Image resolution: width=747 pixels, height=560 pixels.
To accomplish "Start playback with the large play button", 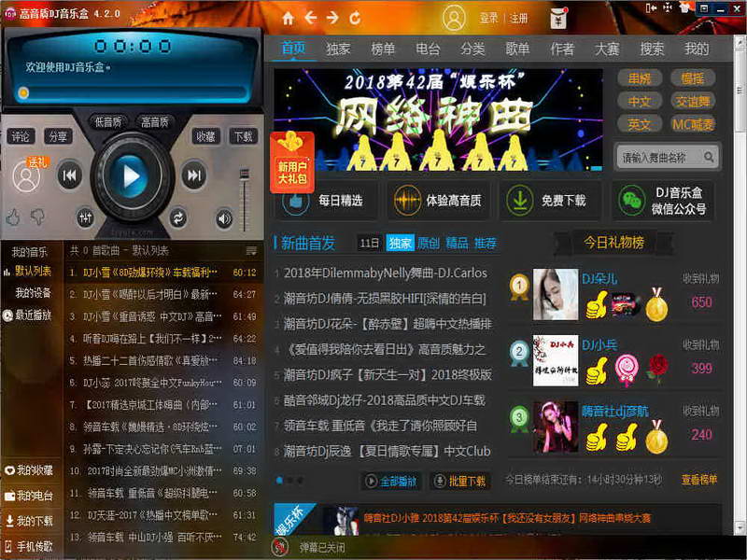I will tap(131, 176).
